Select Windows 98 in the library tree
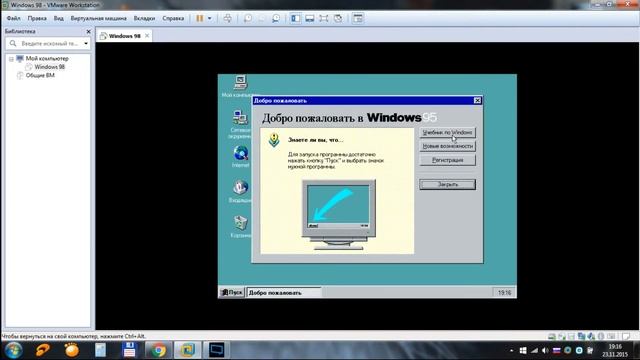 pyautogui.click(x=49, y=67)
